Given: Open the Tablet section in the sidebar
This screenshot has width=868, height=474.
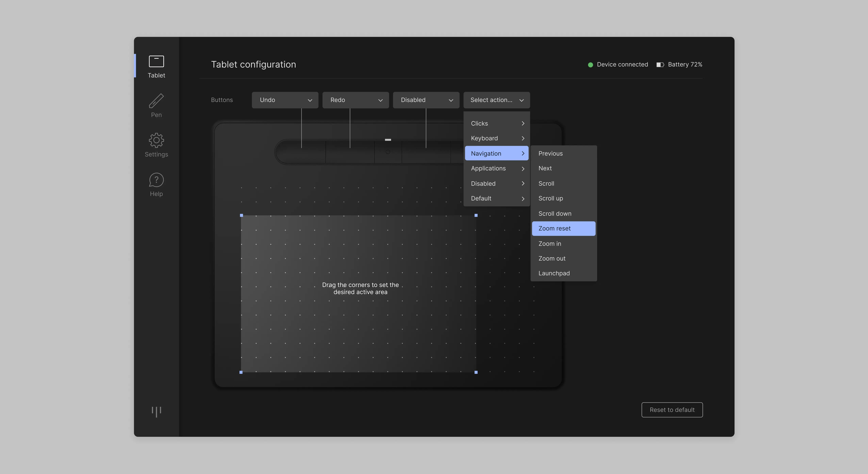Looking at the screenshot, I should 156,66.
